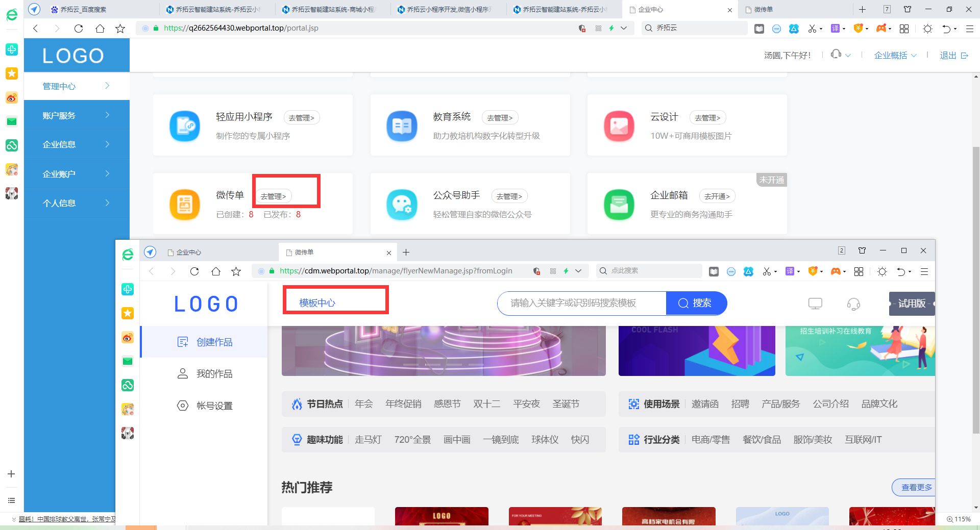
Task: Click 去开通 button next to 企业邮箱
Action: pyautogui.click(x=717, y=196)
